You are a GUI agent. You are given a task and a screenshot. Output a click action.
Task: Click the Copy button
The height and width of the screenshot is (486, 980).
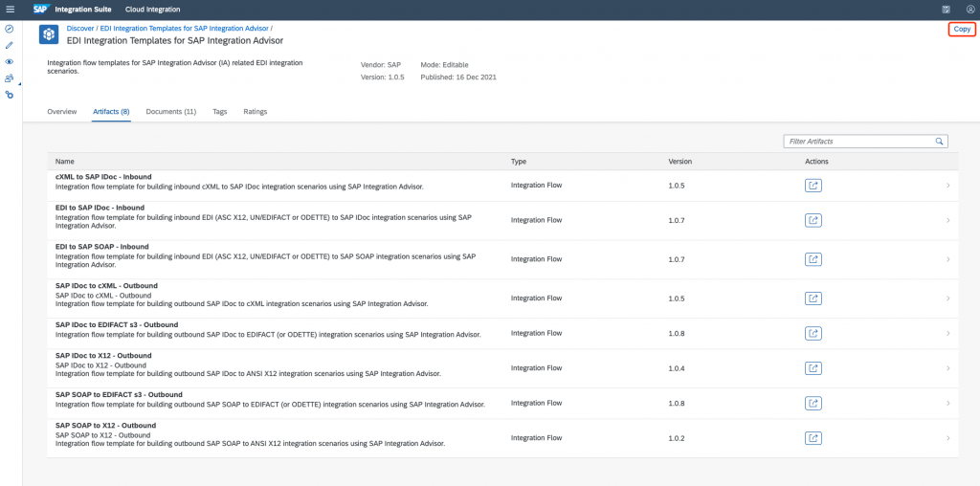coord(962,30)
